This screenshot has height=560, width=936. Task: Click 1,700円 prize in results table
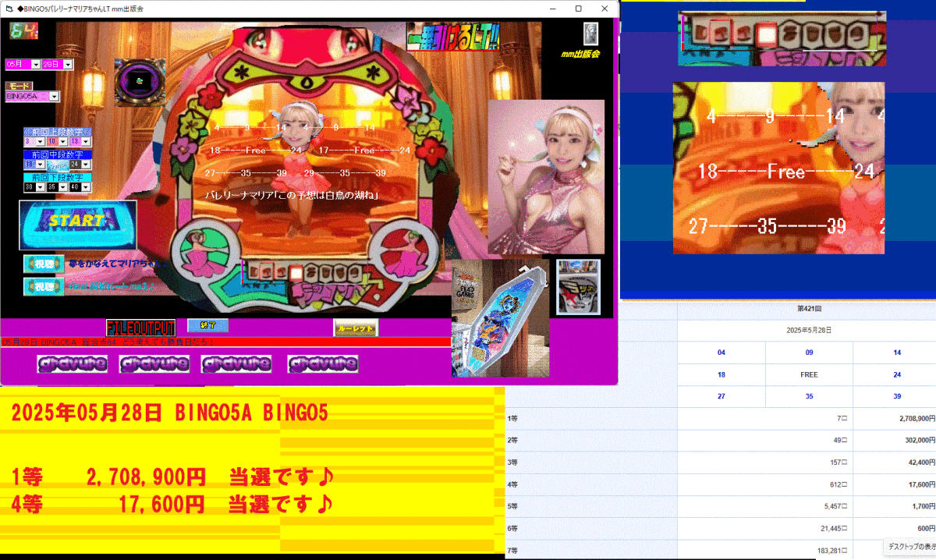click(x=924, y=505)
